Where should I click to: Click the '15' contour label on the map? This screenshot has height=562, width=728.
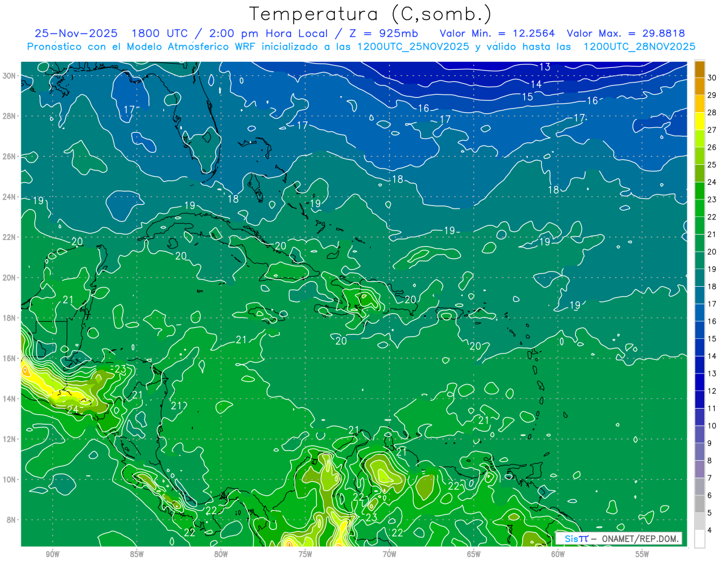pyautogui.click(x=528, y=97)
